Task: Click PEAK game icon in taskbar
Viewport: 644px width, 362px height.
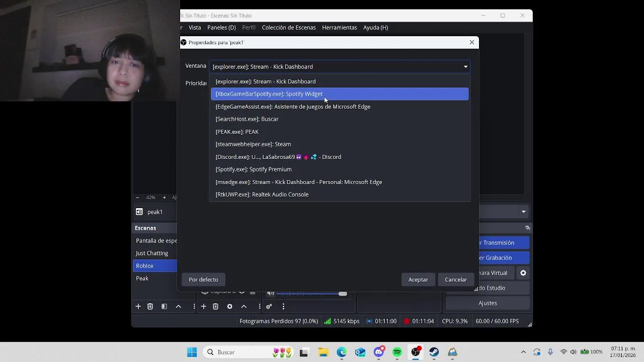Action: click(452, 352)
